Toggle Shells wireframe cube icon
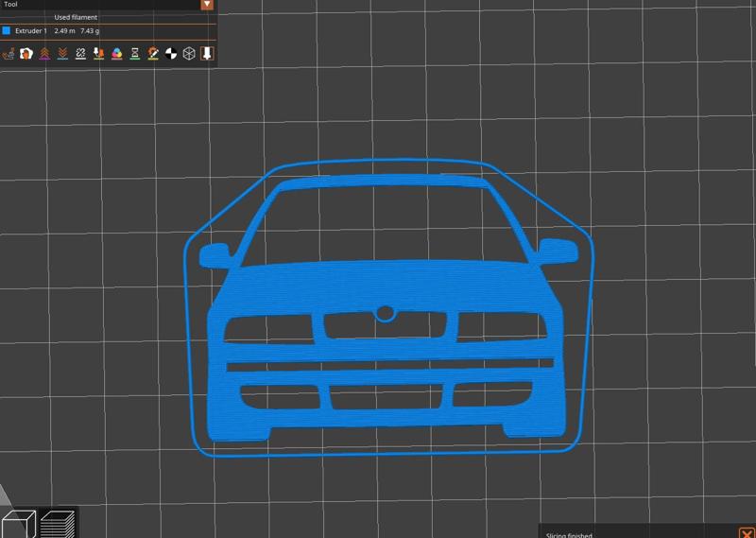This screenshot has width=756, height=538. [189, 54]
